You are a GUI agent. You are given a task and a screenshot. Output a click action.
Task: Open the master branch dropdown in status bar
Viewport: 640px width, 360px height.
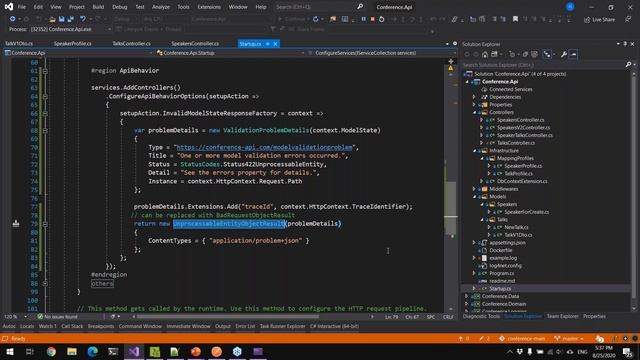pyautogui.click(x=569, y=339)
